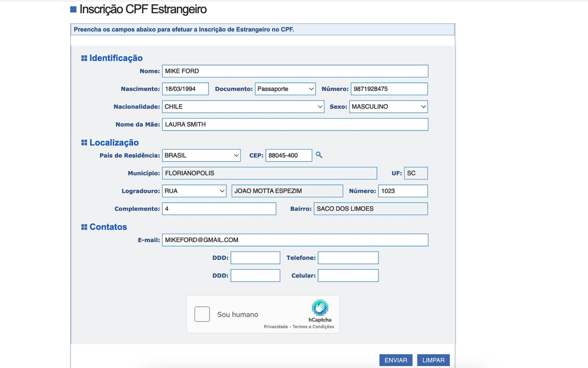Click the LIMPAR button

pos(433,360)
